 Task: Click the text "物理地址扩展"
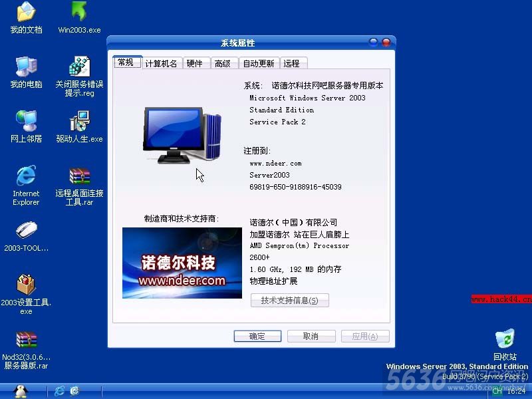(273, 281)
